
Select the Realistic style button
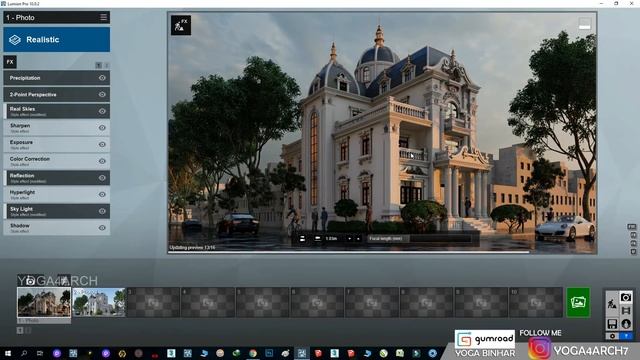[x=57, y=40]
